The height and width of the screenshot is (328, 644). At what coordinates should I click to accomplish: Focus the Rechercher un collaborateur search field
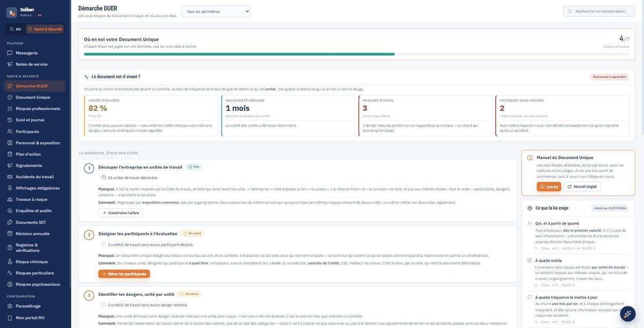click(x=599, y=11)
